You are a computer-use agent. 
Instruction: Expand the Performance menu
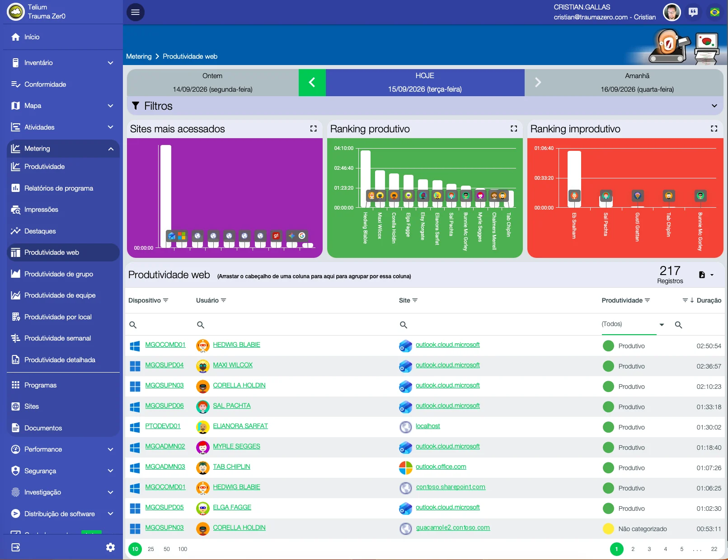click(x=63, y=449)
